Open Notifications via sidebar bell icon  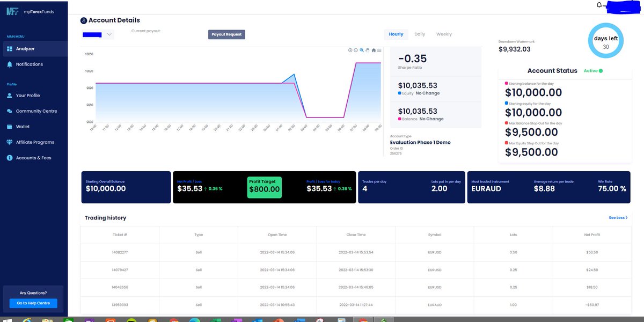(10, 64)
